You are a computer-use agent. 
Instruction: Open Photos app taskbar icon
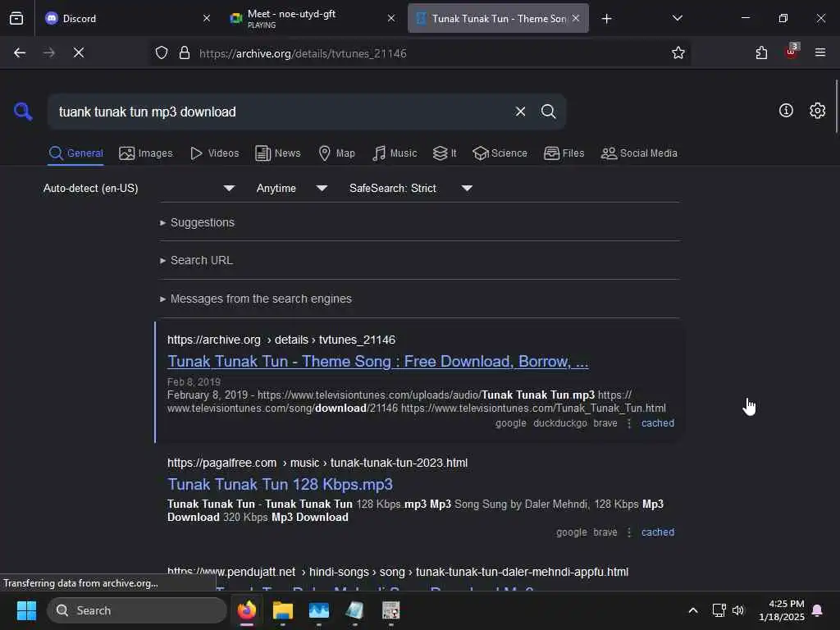click(319, 610)
